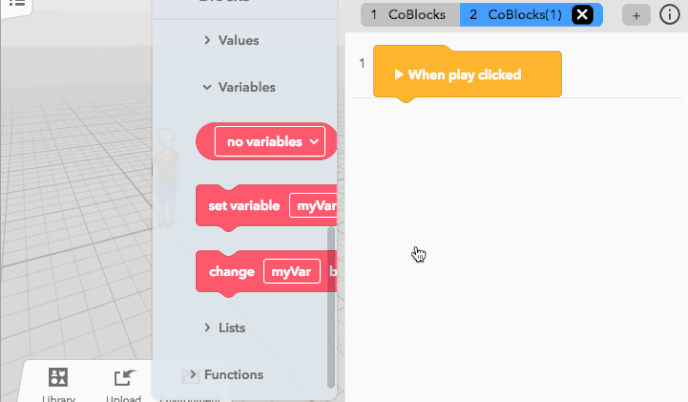Viewport: 688px width, 402px height.
Task: Switch to the first CoBlocks tab
Action: 410,15
